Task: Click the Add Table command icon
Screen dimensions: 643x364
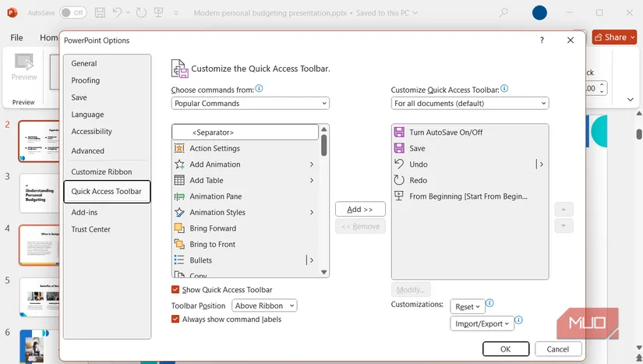Action: point(179,180)
